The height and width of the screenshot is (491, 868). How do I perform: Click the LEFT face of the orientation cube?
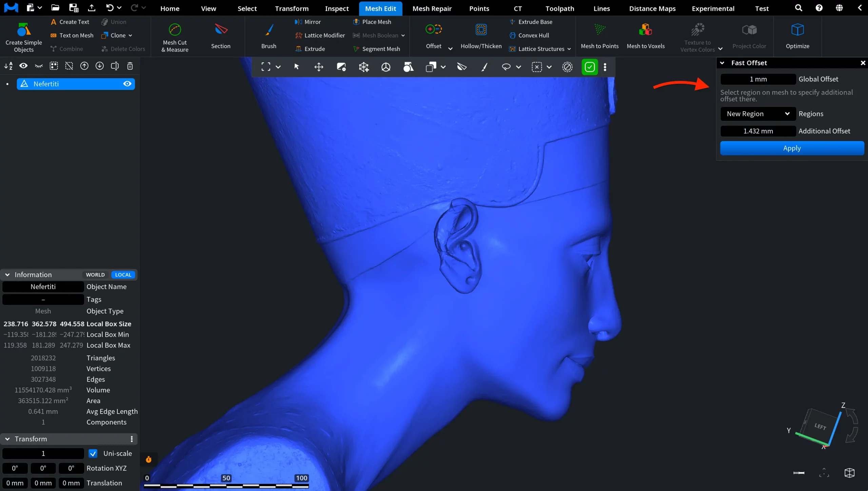point(820,426)
